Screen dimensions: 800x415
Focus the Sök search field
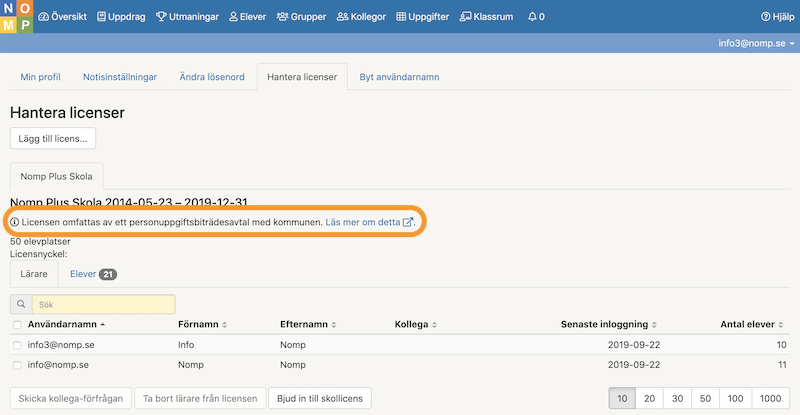coord(104,304)
